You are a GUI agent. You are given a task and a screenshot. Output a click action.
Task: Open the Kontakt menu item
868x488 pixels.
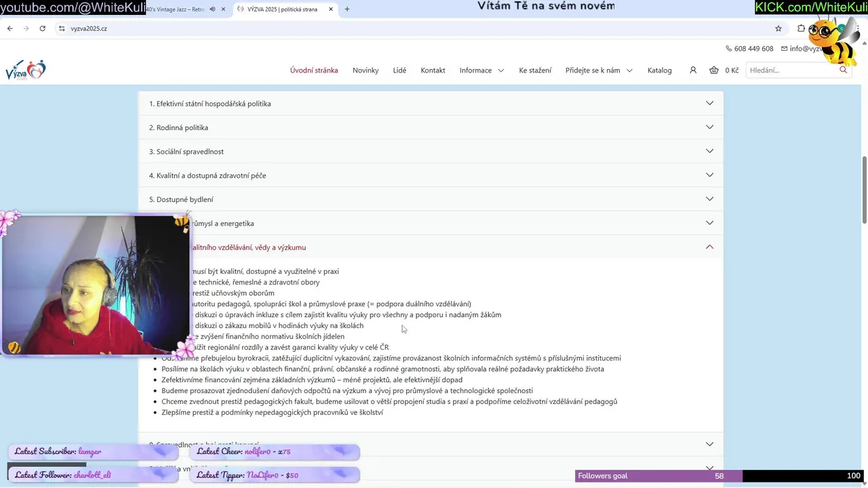[x=433, y=70]
